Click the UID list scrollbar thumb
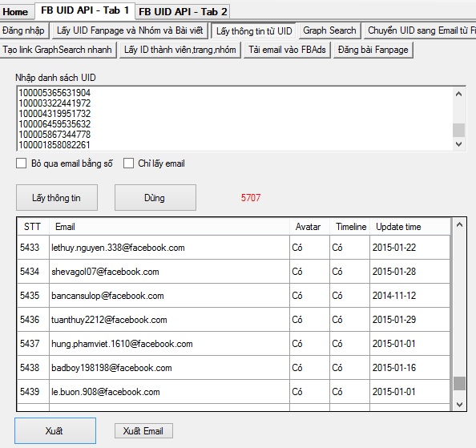 point(458,130)
